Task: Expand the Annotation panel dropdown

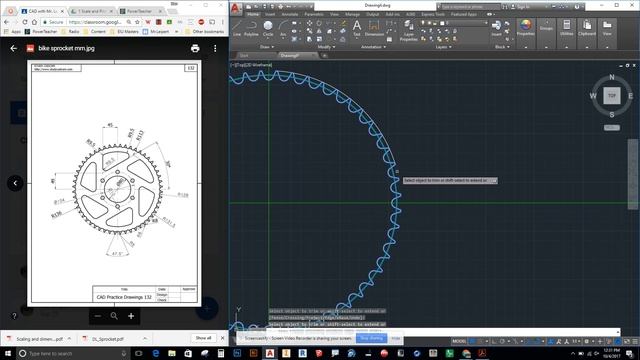Action: [373, 47]
